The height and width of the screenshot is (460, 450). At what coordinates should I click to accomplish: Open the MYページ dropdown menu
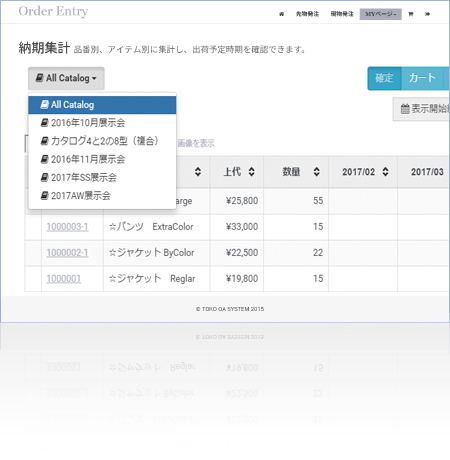point(380,14)
